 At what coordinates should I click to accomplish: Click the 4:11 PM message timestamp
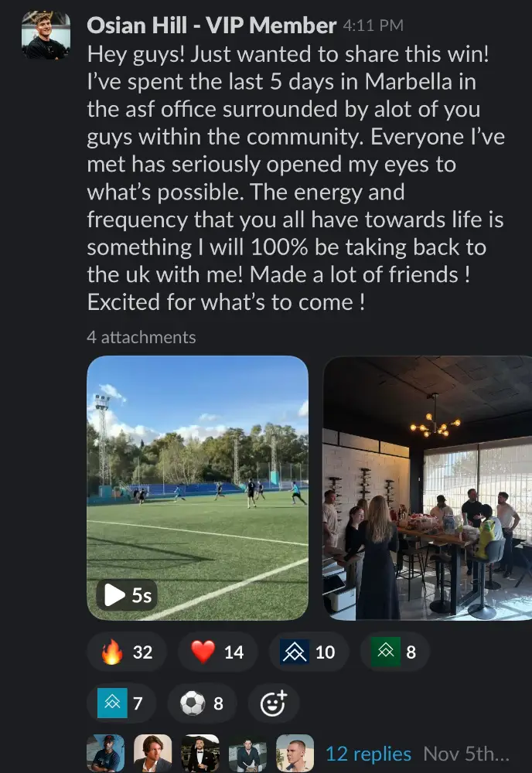click(x=373, y=26)
